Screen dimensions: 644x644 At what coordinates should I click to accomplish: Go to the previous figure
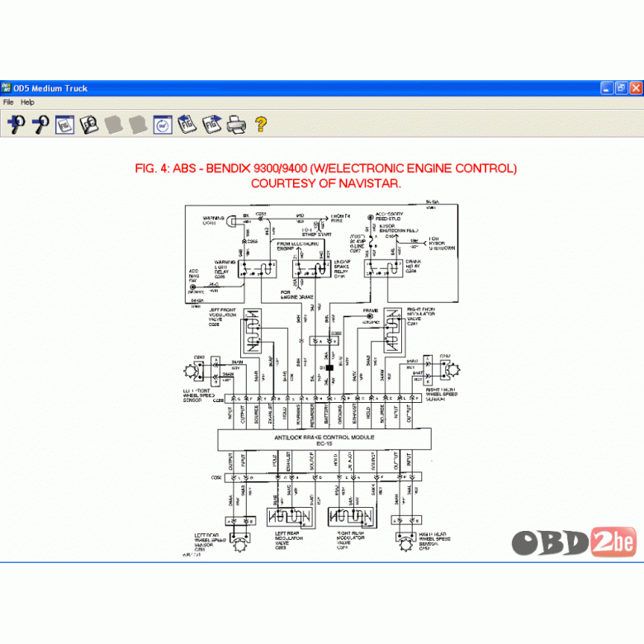coord(187,124)
